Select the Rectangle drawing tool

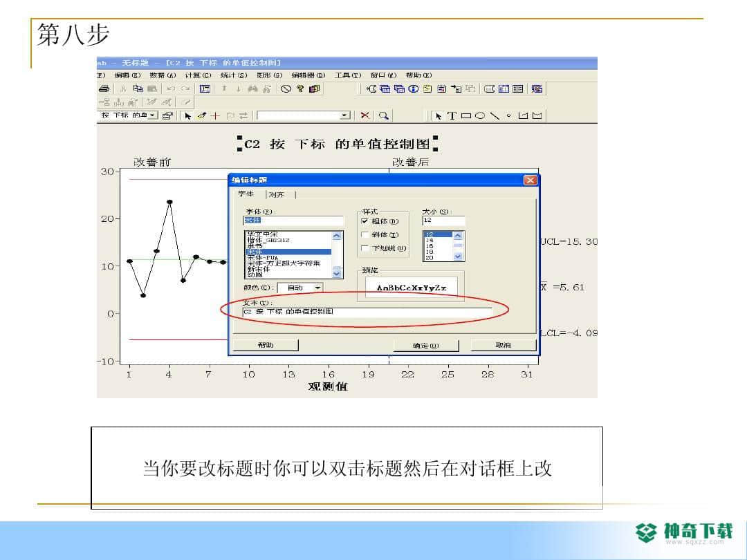(x=466, y=115)
